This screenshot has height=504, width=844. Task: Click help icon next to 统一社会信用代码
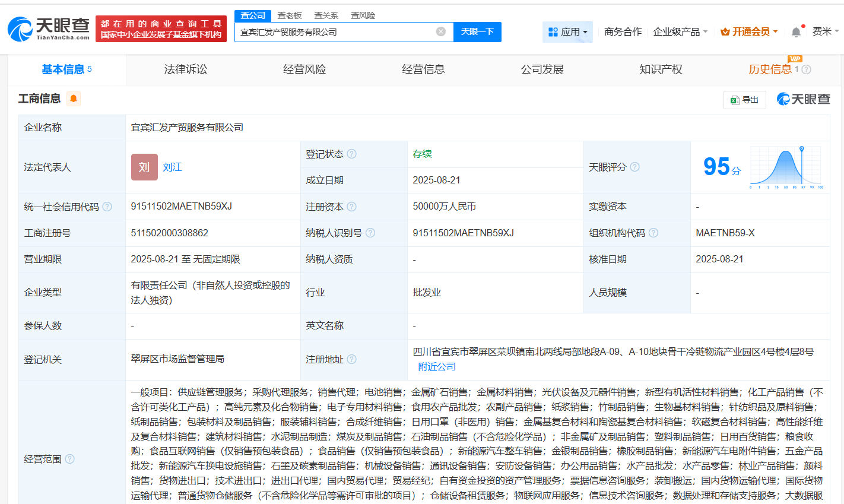pyautogui.click(x=107, y=207)
